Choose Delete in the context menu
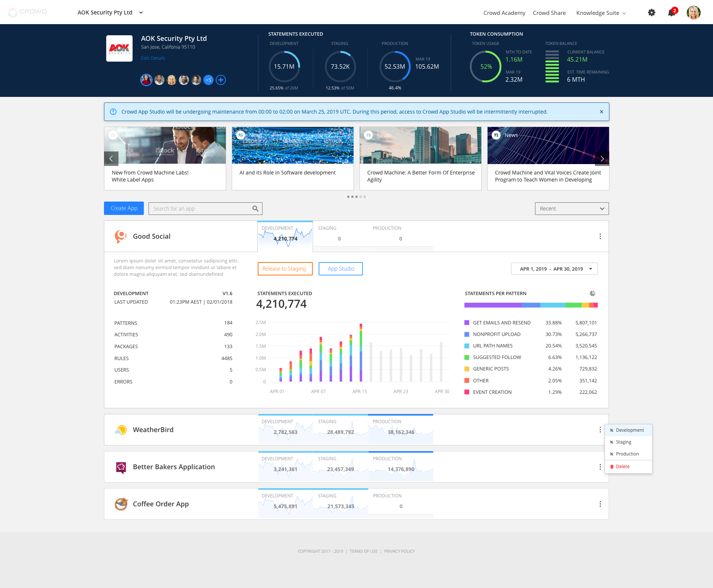 tap(628, 467)
